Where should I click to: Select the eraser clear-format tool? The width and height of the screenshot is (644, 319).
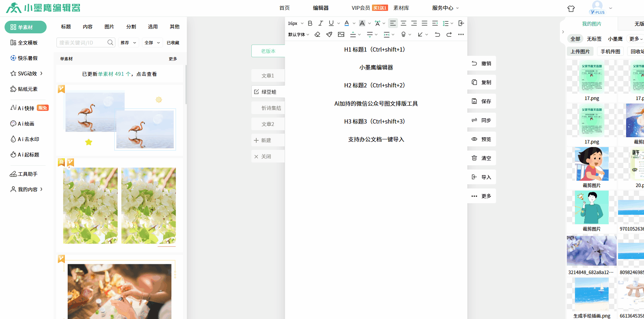pyautogui.click(x=317, y=34)
